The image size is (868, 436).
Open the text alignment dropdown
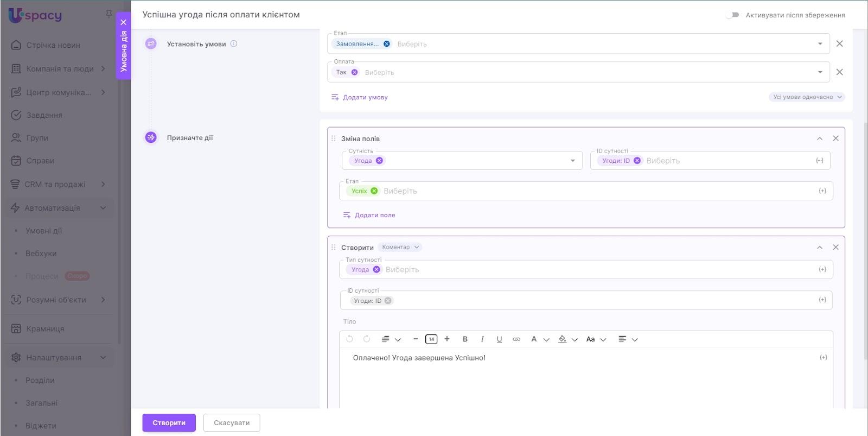628,339
